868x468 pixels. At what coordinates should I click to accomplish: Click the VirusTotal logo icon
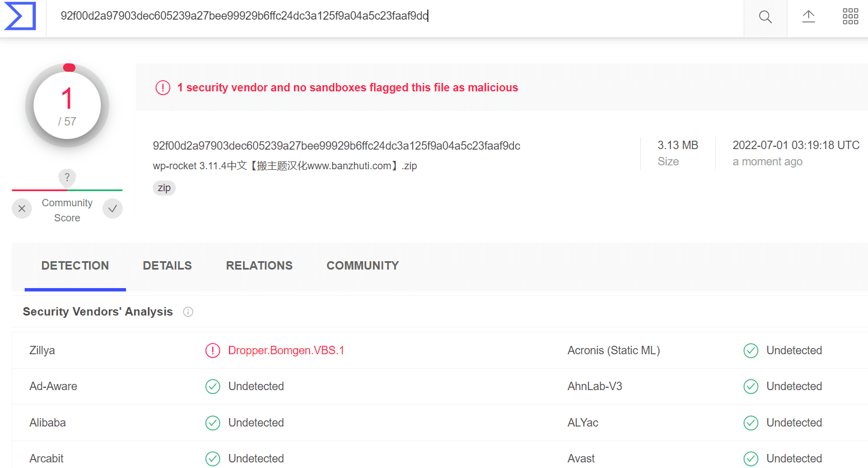click(x=20, y=16)
